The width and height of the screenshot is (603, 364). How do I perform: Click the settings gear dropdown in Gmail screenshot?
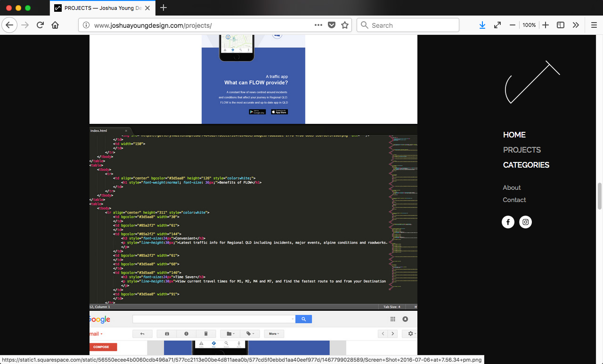click(411, 334)
